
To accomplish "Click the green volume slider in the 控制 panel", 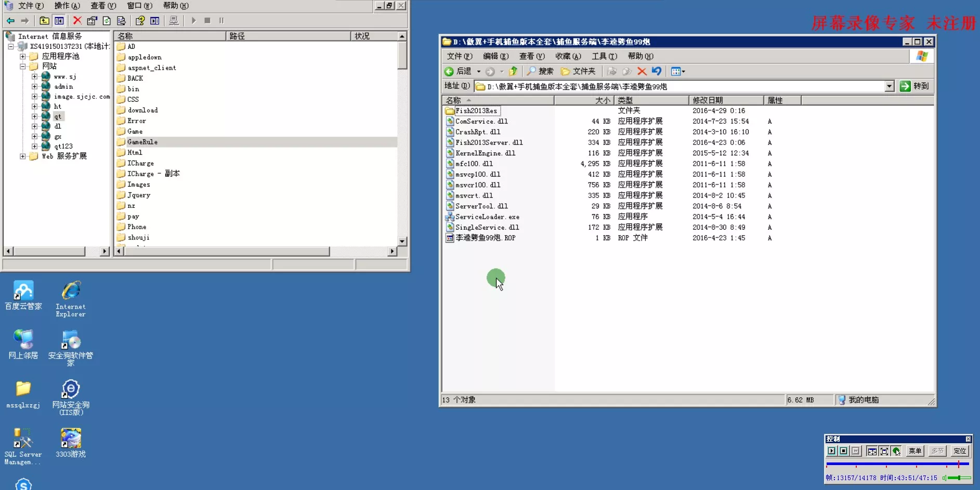I will pyautogui.click(x=959, y=478).
